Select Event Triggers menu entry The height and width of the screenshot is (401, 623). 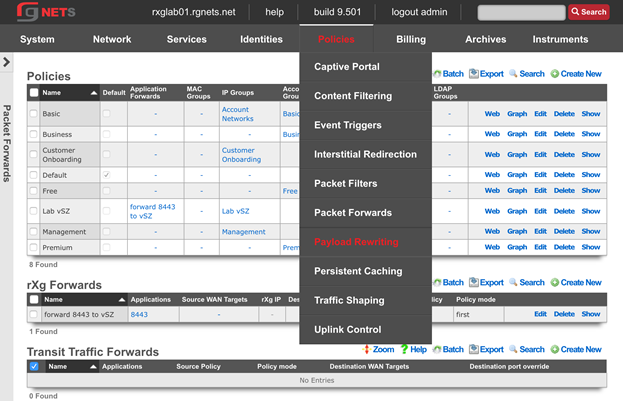click(x=366, y=125)
